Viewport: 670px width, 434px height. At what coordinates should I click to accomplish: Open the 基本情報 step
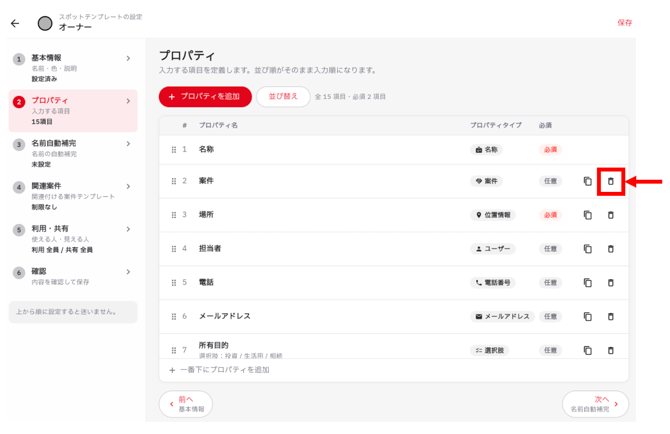73,68
